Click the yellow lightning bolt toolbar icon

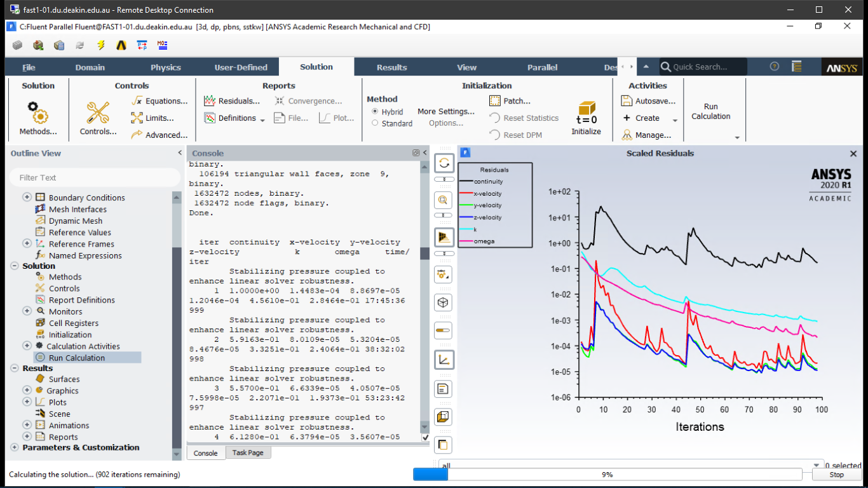point(101,45)
